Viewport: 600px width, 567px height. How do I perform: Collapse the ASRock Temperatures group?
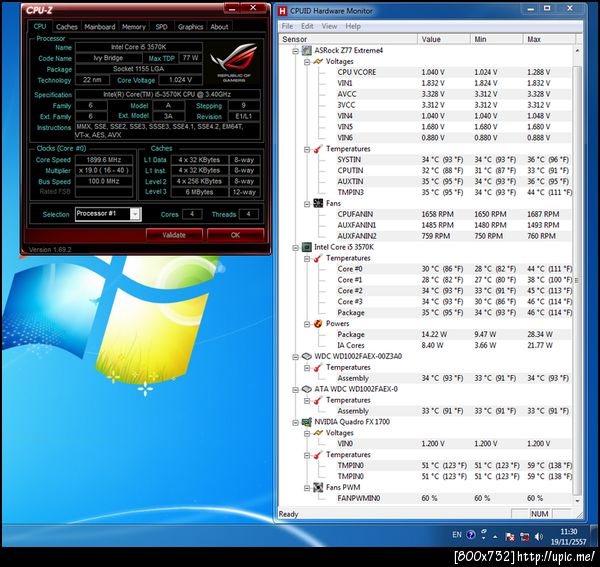(x=307, y=150)
